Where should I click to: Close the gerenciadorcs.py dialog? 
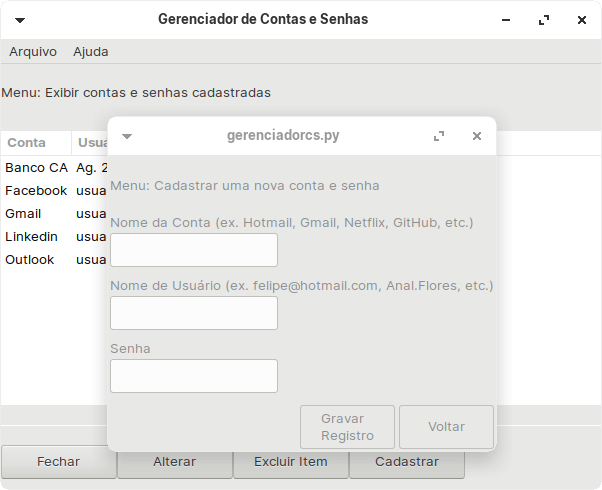(x=477, y=136)
